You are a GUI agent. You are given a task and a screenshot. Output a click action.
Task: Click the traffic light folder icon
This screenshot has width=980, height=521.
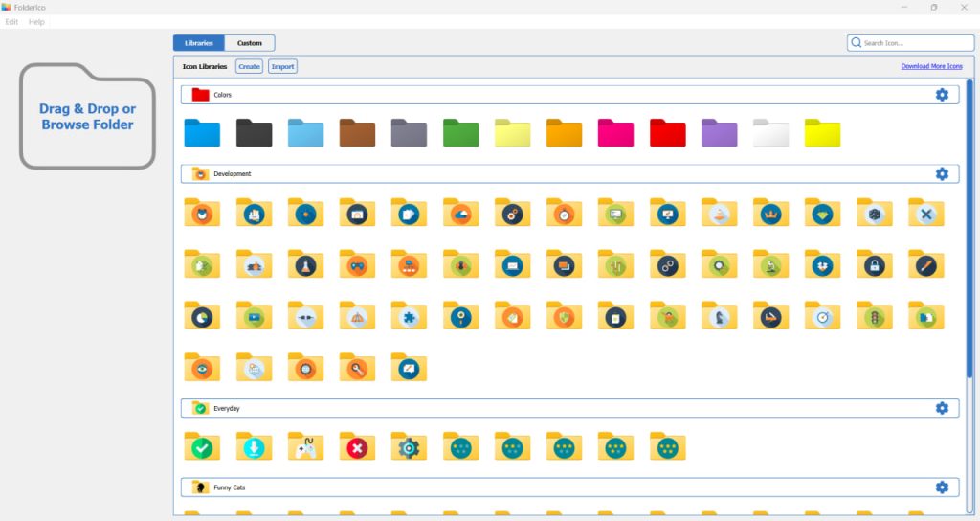tap(874, 316)
